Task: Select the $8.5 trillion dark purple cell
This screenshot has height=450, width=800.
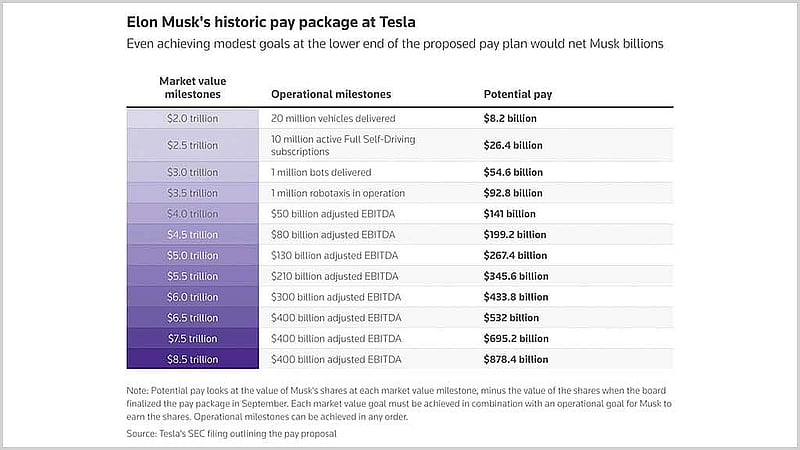Action: point(192,359)
